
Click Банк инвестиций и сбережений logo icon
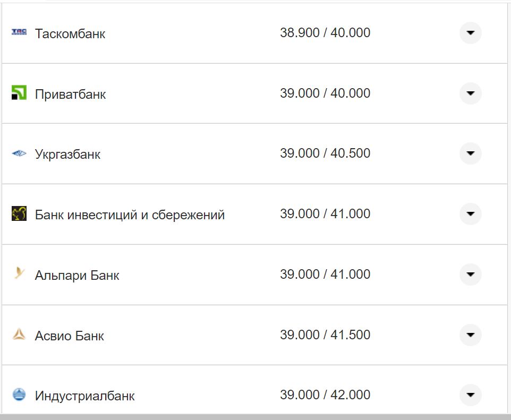(x=19, y=213)
